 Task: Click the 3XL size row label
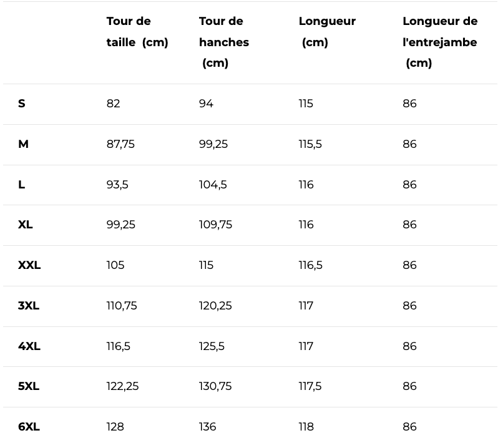[29, 306]
